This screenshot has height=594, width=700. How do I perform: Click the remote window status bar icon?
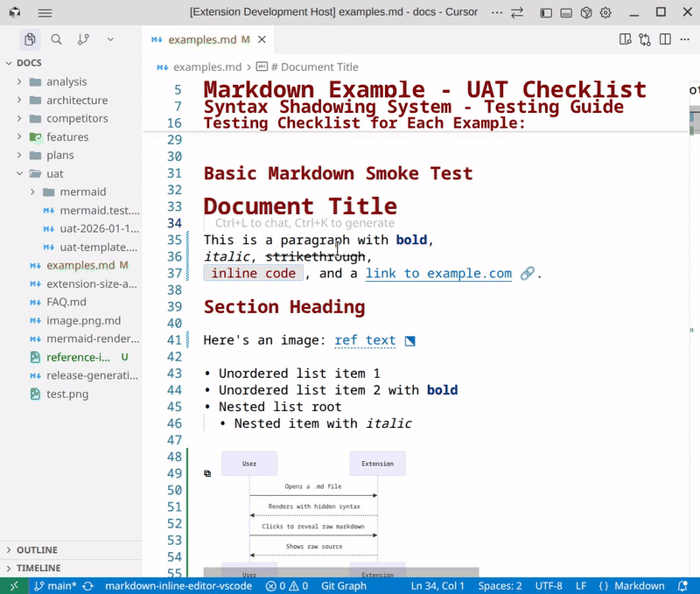14,585
